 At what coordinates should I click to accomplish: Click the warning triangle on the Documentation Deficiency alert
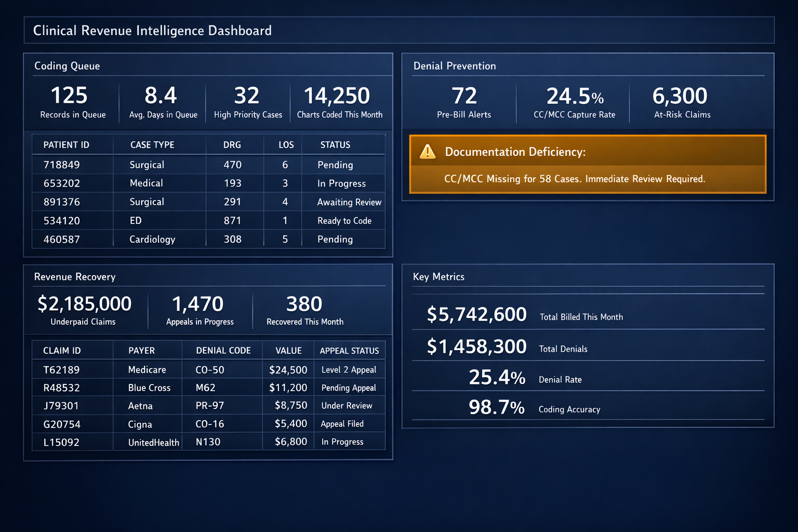[x=427, y=152]
